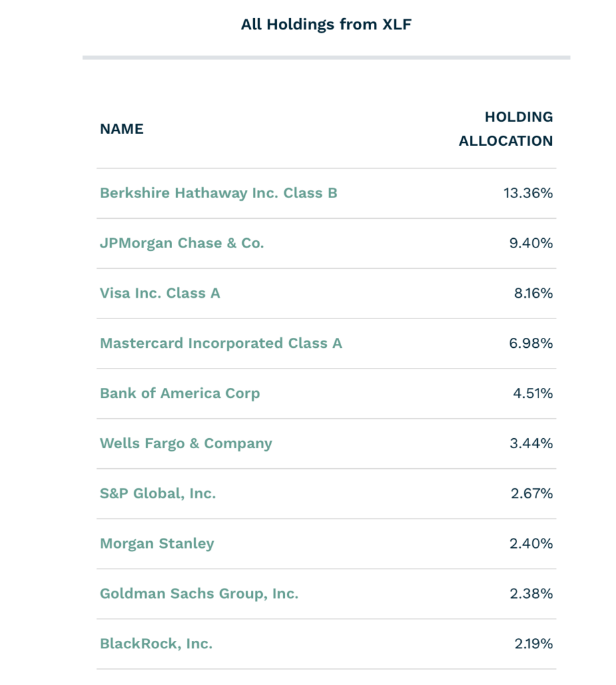Image resolution: width=616 pixels, height=685 pixels.
Task: Click the 2.67% allocation value
Action: 532,494
